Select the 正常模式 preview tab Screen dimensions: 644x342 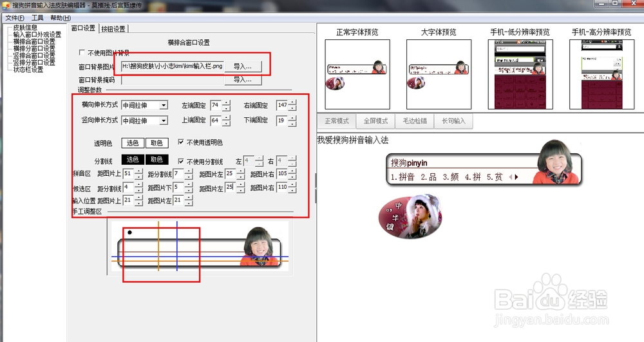pyautogui.click(x=337, y=121)
